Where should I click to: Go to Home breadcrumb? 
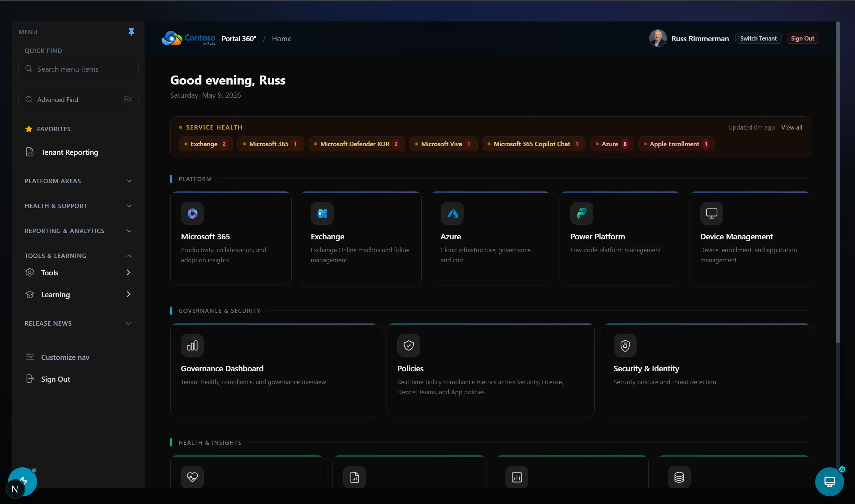click(x=282, y=38)
